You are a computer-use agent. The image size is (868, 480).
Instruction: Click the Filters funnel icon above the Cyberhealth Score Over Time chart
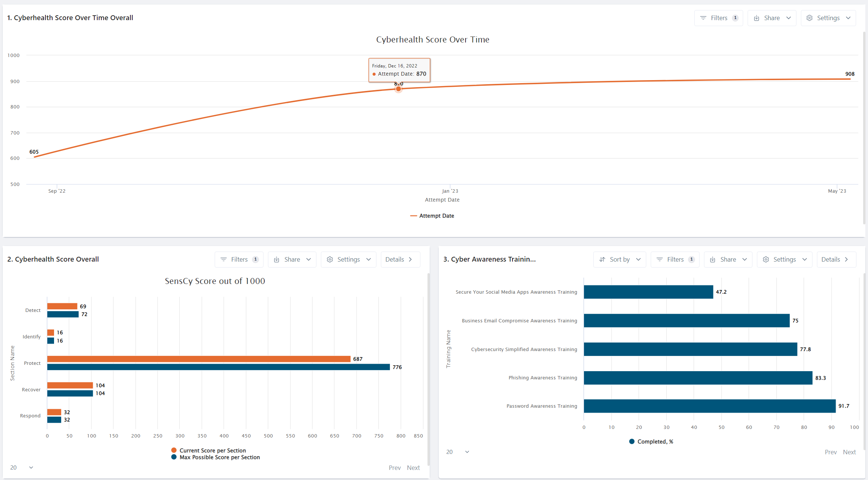click(704, 18)
